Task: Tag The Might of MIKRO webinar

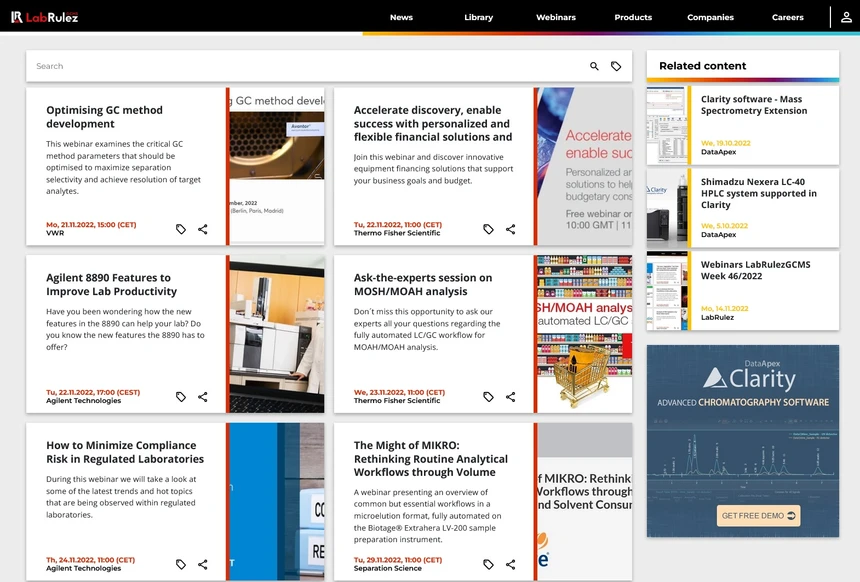Action: [x=488, y=564]
